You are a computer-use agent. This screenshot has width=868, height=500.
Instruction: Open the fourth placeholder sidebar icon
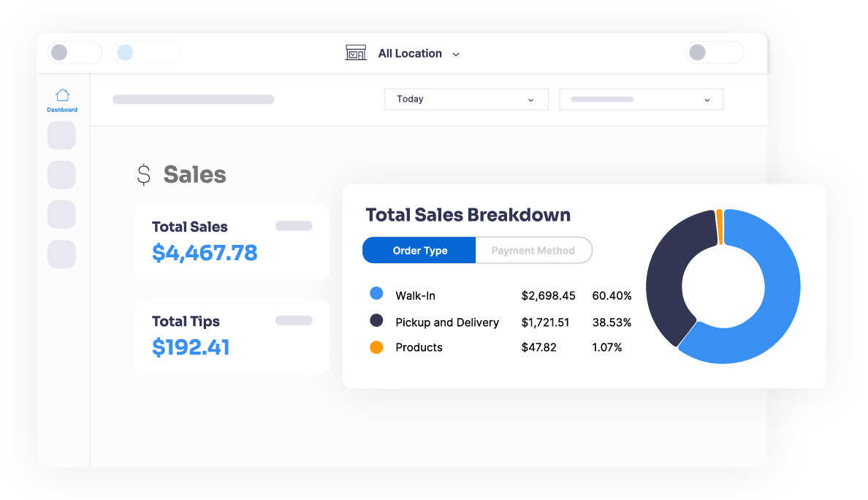(x=61, y=254)
